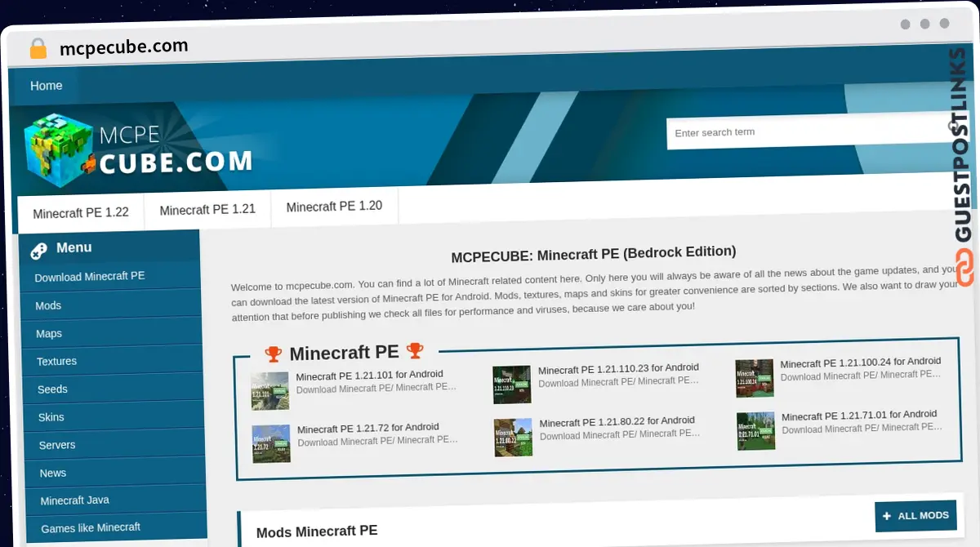This screenshot has height=547, width=980.
Task: Click the padlock icon beside mcpecube.com
Action: (x=38, y=49)
